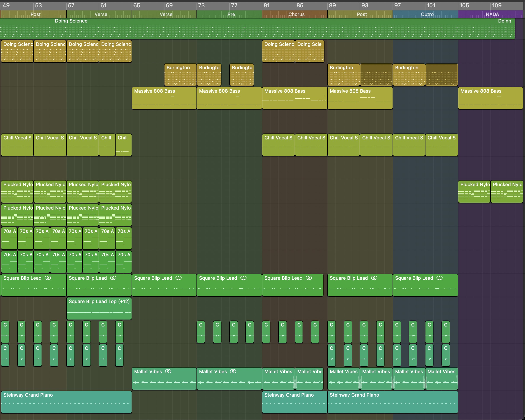The height and width of the screenshot is (420, 525).
Task: Click the loop icon on Mallet Vibes region at bar 65
Action: pyautogui.click(x=168, y=372)
